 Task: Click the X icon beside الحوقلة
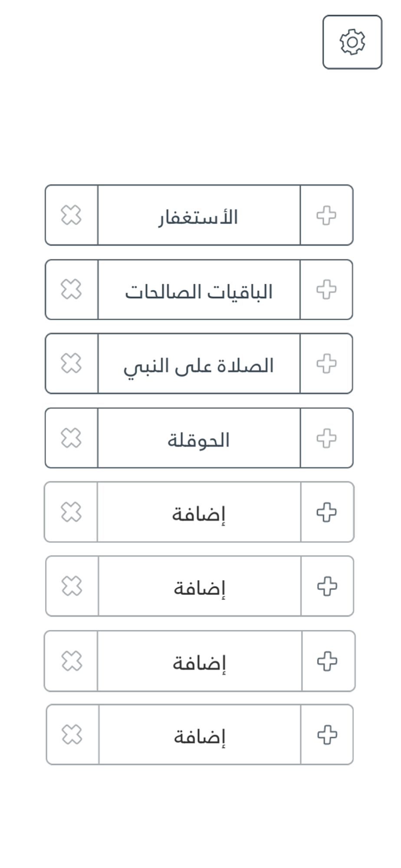(x=71, y=438)
